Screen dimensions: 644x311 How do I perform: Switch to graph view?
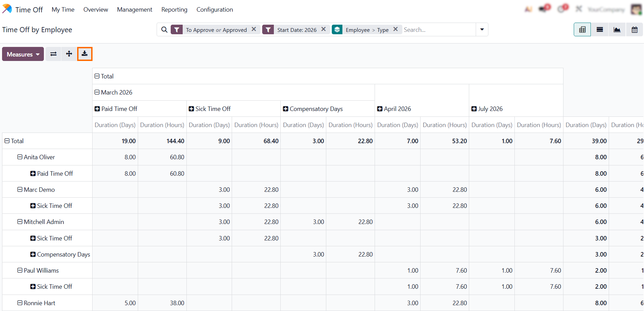click(x=617, y=30)
